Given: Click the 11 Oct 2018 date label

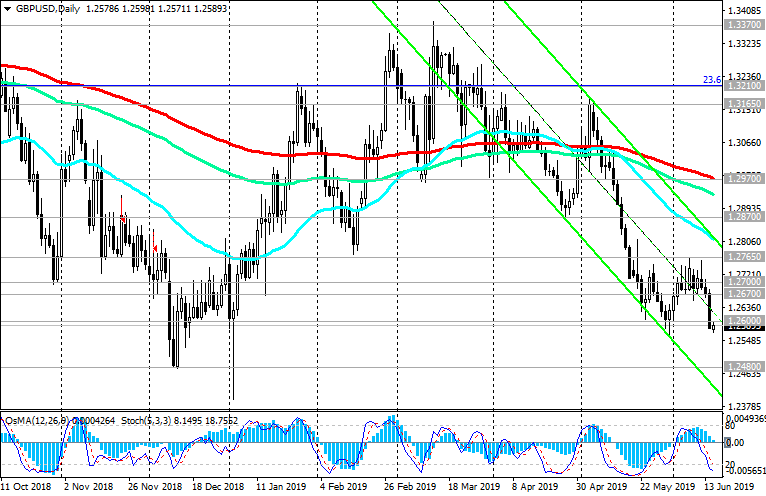Looking at the screenshot, I should click(26, 487).
